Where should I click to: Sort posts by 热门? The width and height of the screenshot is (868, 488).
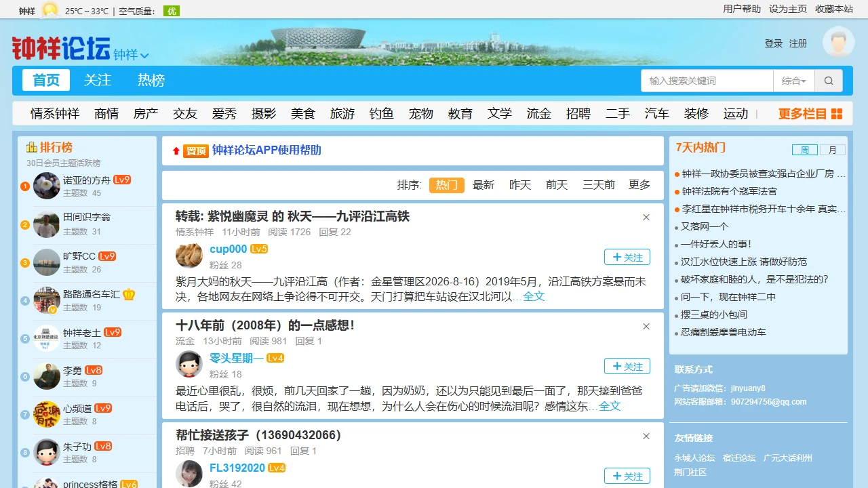coord(447,184)
